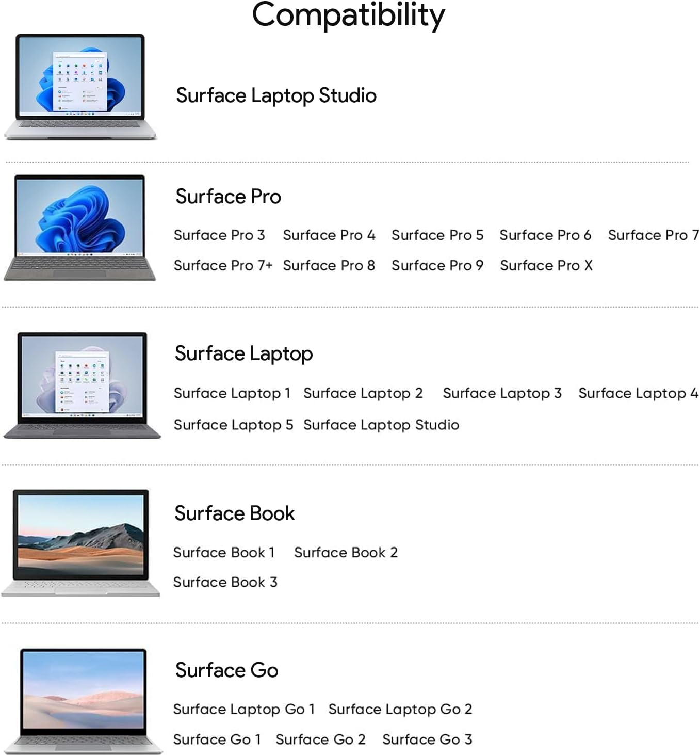Select the Surface Go 1 entry

coord(217,740)
